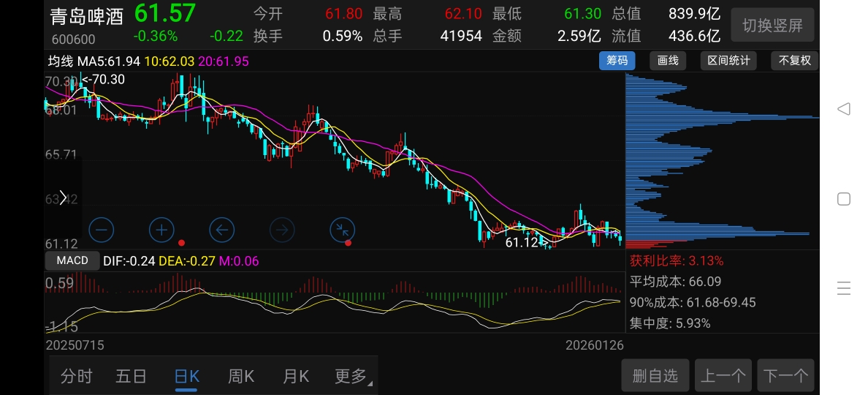Viewport: 868px width, 395px height.
Task: Tap the Android recent apps menu icon
Action: (x=844, y=289)
